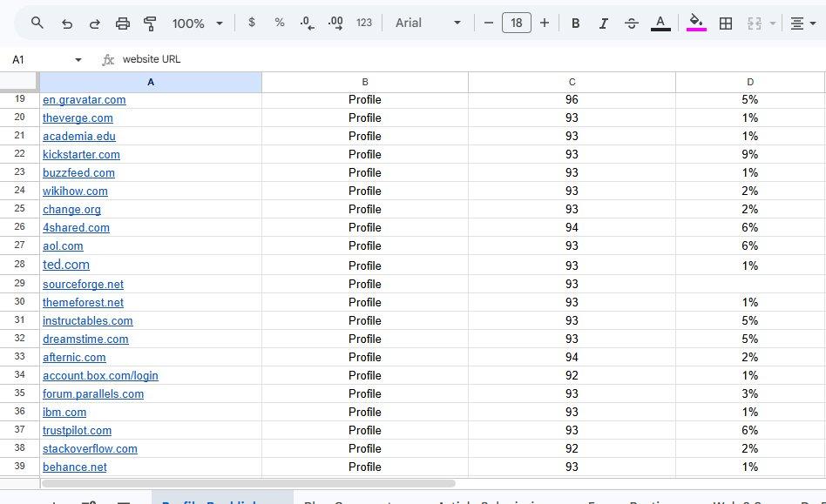Select row 29 header
This screenshot has height=504, width=826.
(19, 284)
